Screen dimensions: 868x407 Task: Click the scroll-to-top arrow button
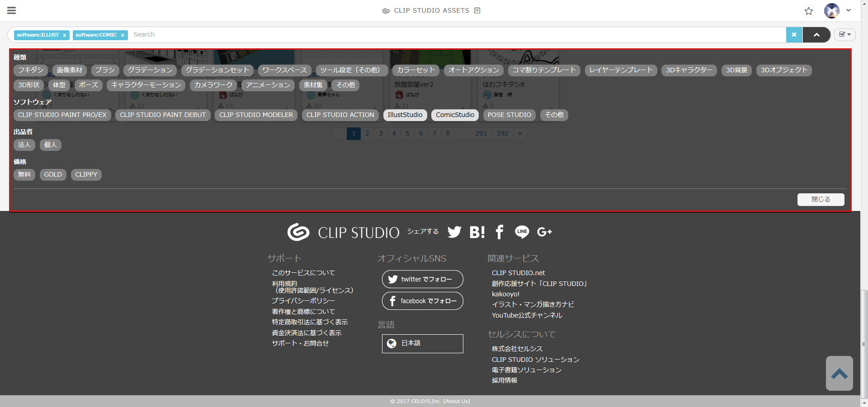click(x=840, y=374)
